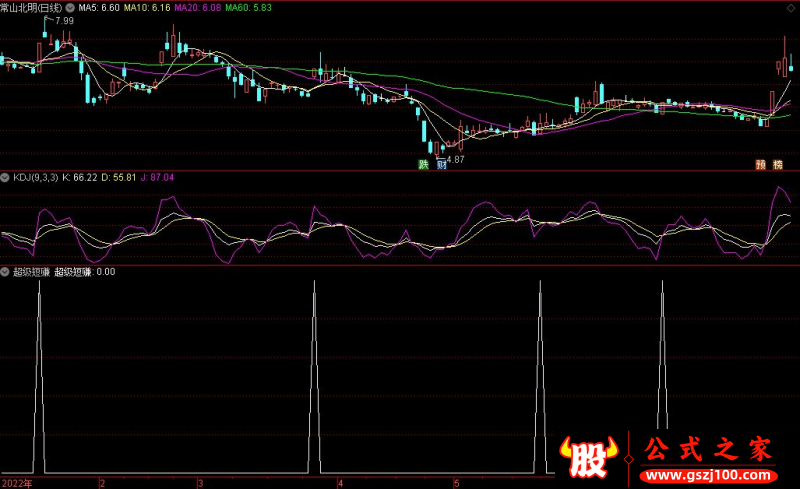Screen dimensions: 800x489
Task: Click the 4.87 low price marker
Action: pos(455,159)
